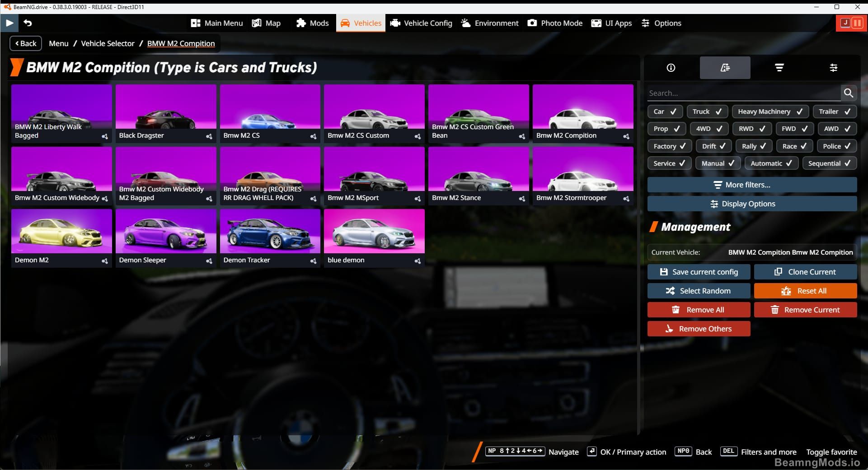Disable the Heavy Machinery filter

[770, 112]
